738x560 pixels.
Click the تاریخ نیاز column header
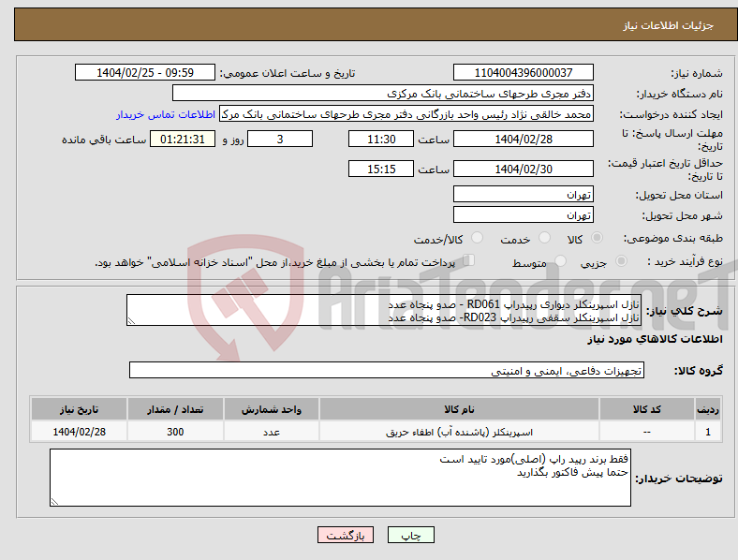pyautogui.click(x=79, y=409)
